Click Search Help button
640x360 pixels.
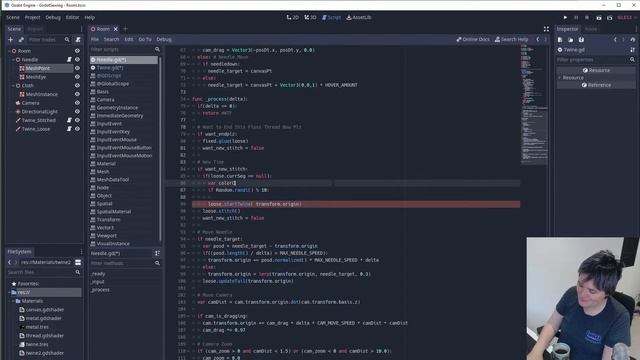pos(511,39)
